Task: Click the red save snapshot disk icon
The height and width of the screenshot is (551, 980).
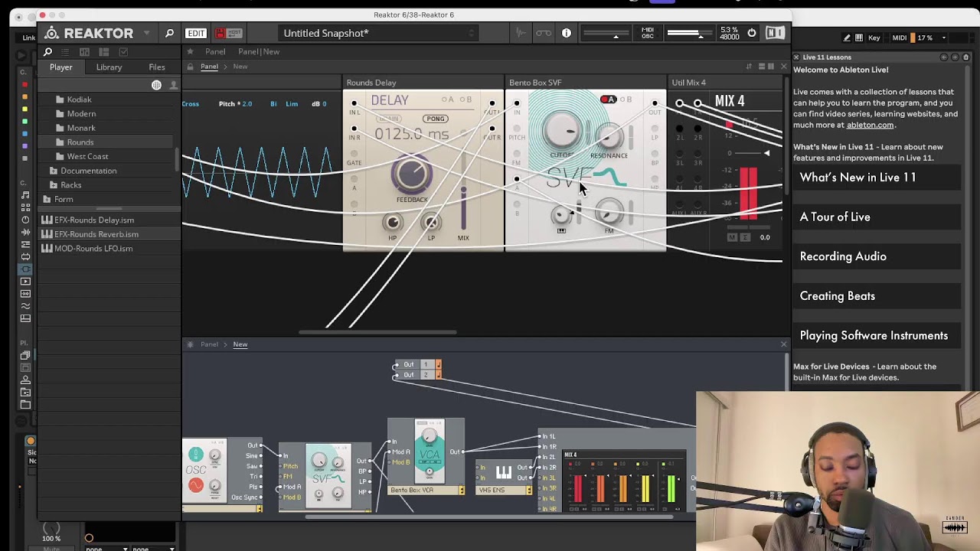Action: 220,33
